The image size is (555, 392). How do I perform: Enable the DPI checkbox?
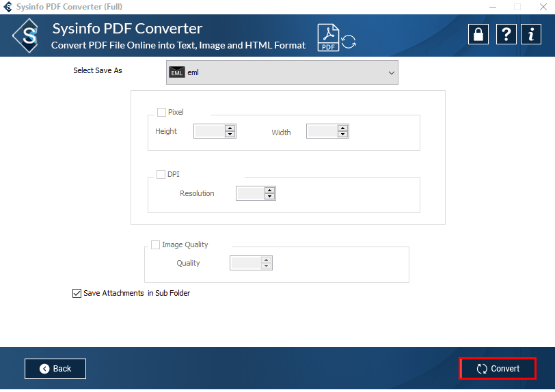[161, 174]
